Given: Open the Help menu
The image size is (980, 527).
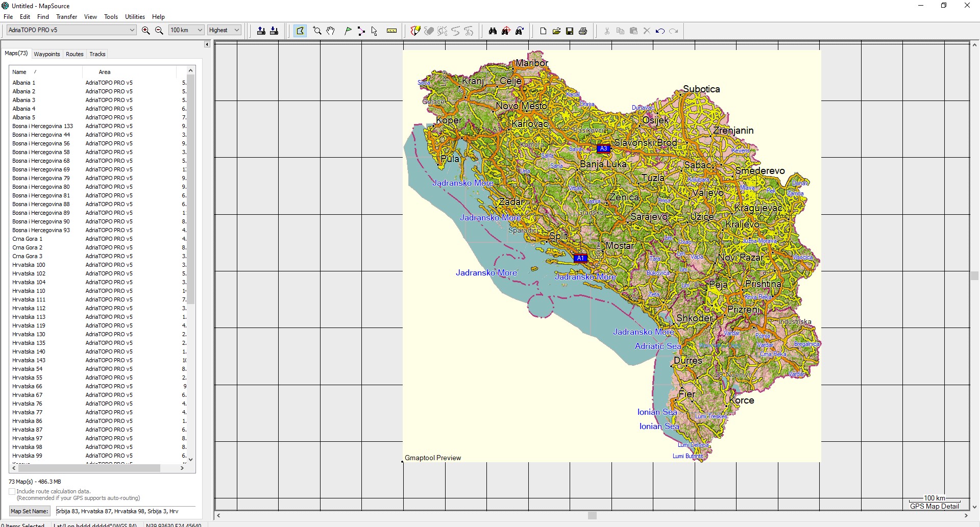Looking at the screenshot, I should point(158,17).
